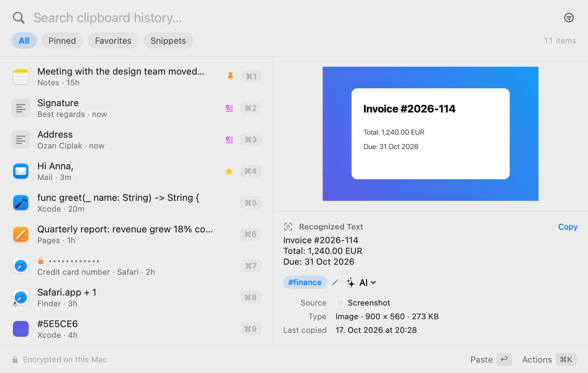The image size is (588, 373).
Task: Click the search magnifier icon
Action: coord(19,18)
